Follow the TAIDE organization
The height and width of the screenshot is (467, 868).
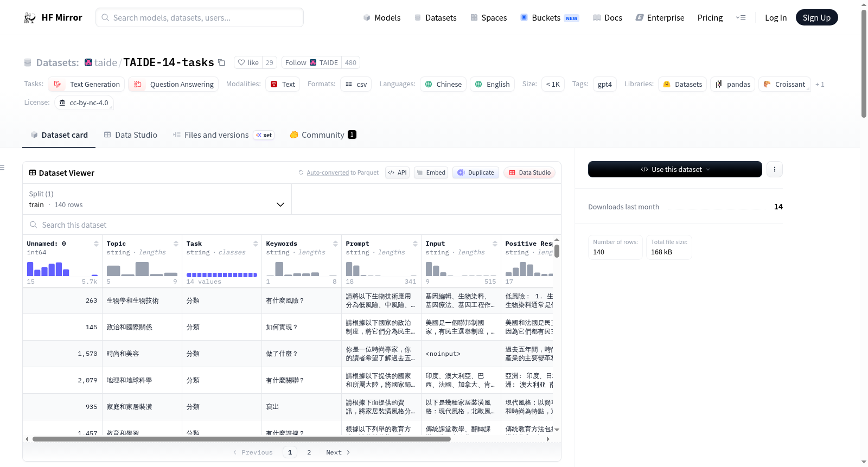point(312,62)
